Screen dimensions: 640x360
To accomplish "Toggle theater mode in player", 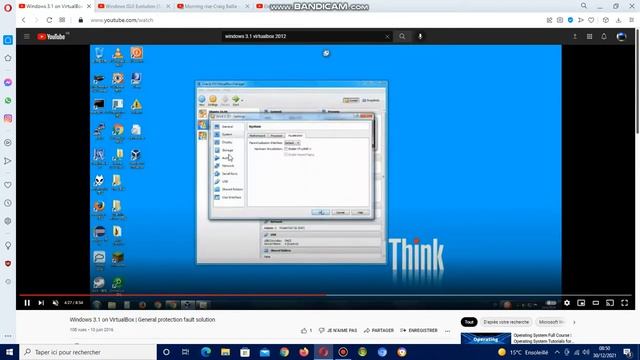I will (596, 303).
